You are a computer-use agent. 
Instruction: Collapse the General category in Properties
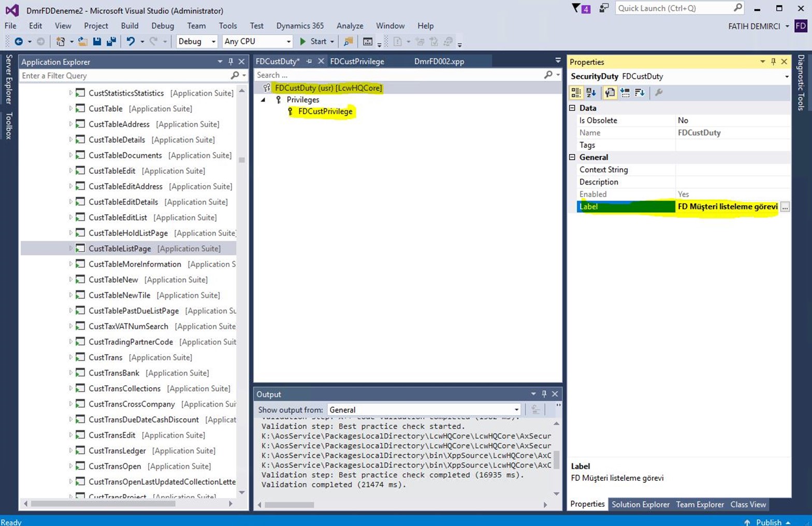(x=572, y=157)
